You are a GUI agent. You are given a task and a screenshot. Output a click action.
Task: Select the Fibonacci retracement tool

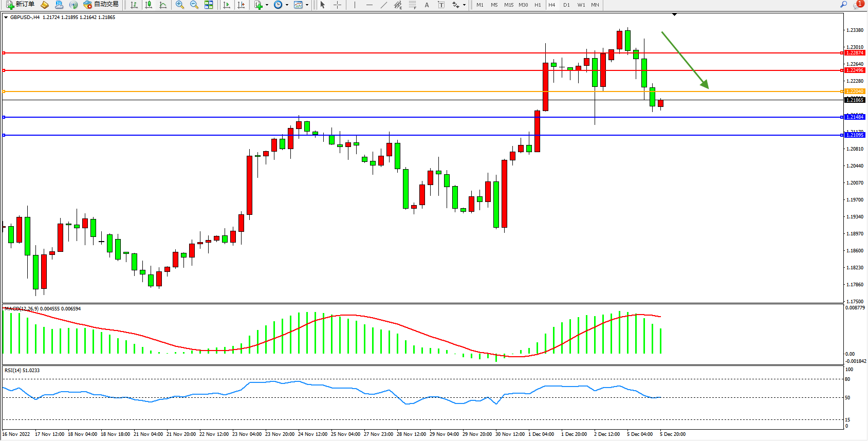[412, 5]
